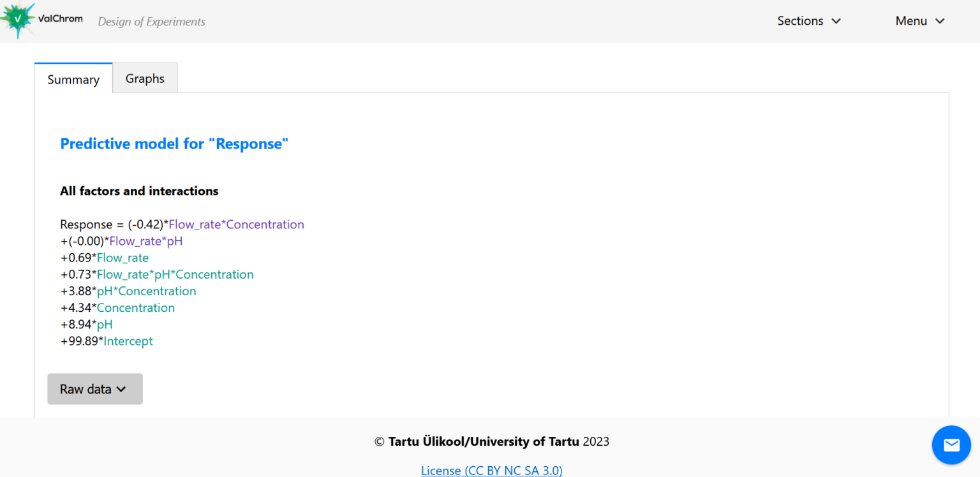
Task: Click the Predictive model for Response heading
Action: pyautogui.click(x=174, y=143)
